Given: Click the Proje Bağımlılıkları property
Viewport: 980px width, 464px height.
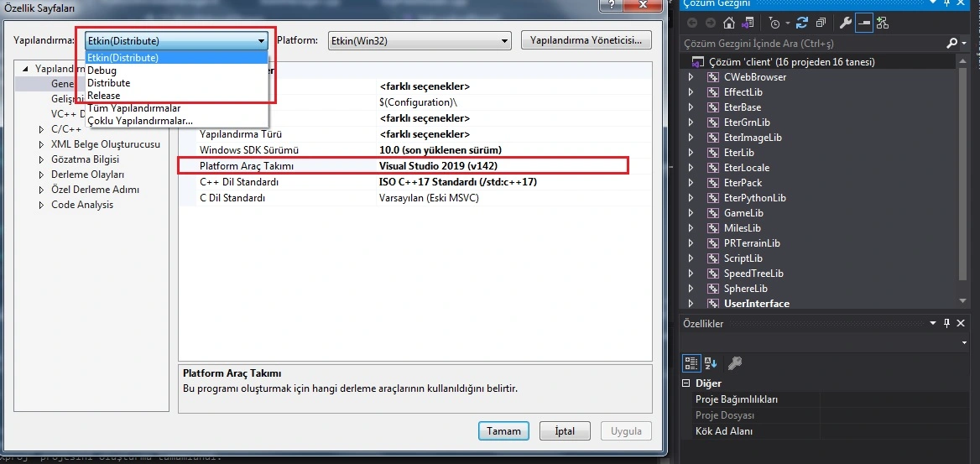Looking at the screenshot, I should pyautogui.click(x=736, y=399).
